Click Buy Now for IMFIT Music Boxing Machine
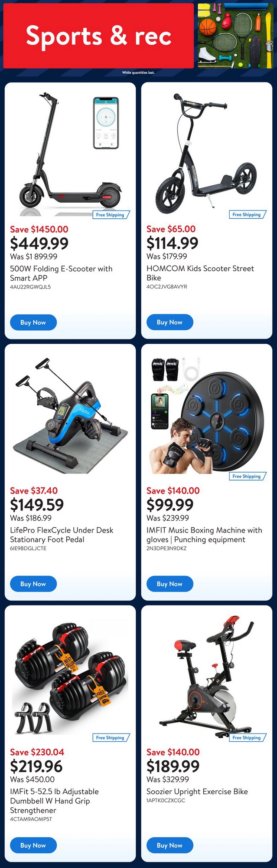 pyautogui.click(x=169, y=584)
